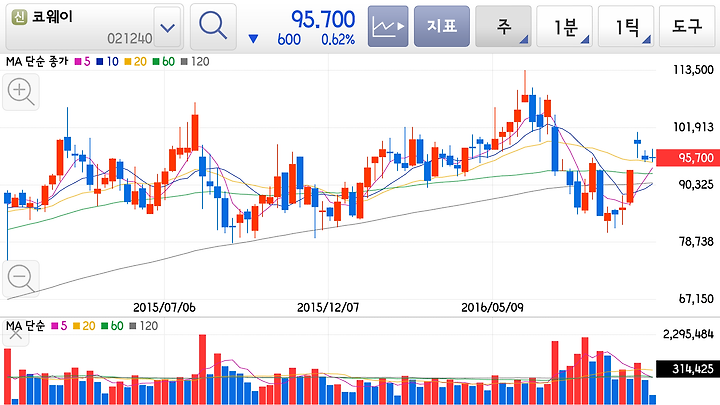
Task: Tap the 코웨이 stock name field
Action: 94,27
